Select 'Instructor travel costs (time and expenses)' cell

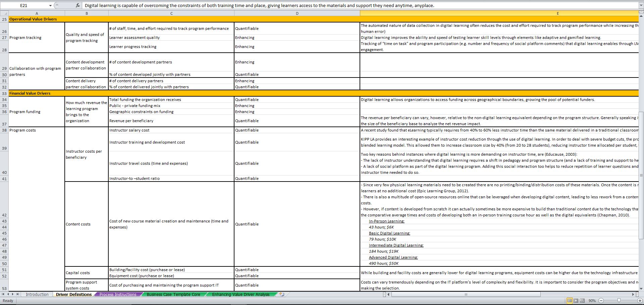pyautogui.click(x=171, y=163)
